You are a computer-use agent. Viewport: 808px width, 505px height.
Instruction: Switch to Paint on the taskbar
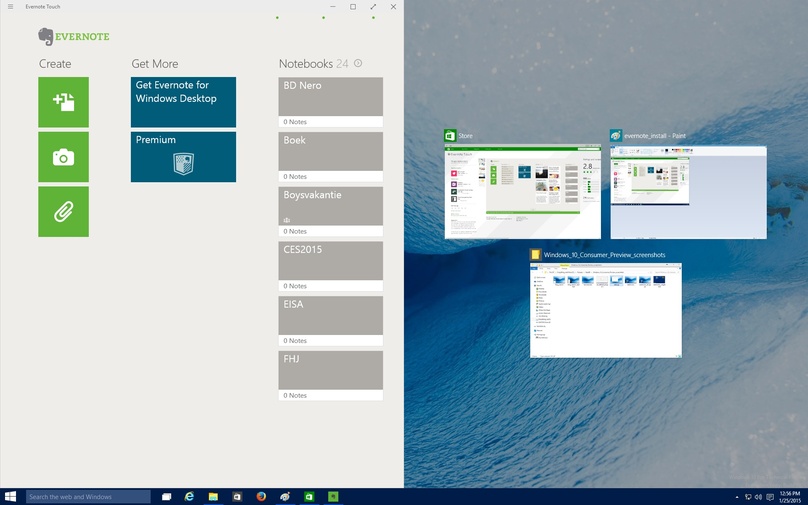[284, 497]
